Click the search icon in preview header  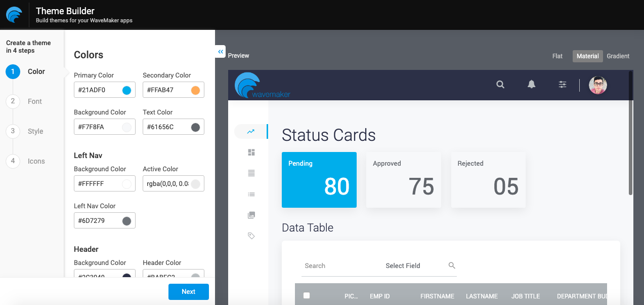(x=500, y=85)
